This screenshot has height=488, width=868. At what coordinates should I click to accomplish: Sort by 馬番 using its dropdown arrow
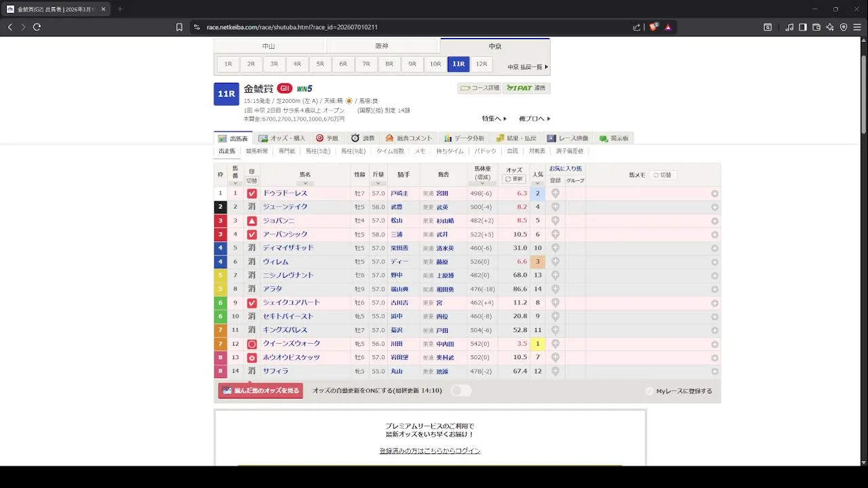[235, 182]
